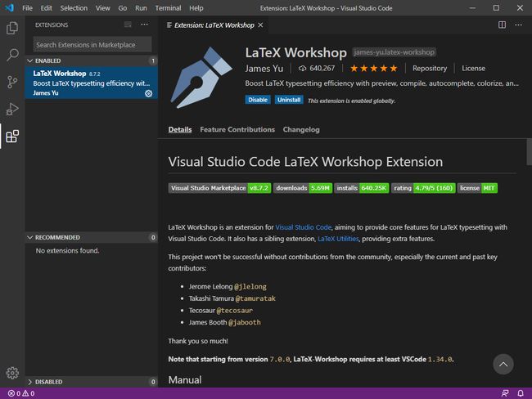Disable the LaTeX Workshop extension
Screen dimensions: 532x399
[x=258, y=100]
